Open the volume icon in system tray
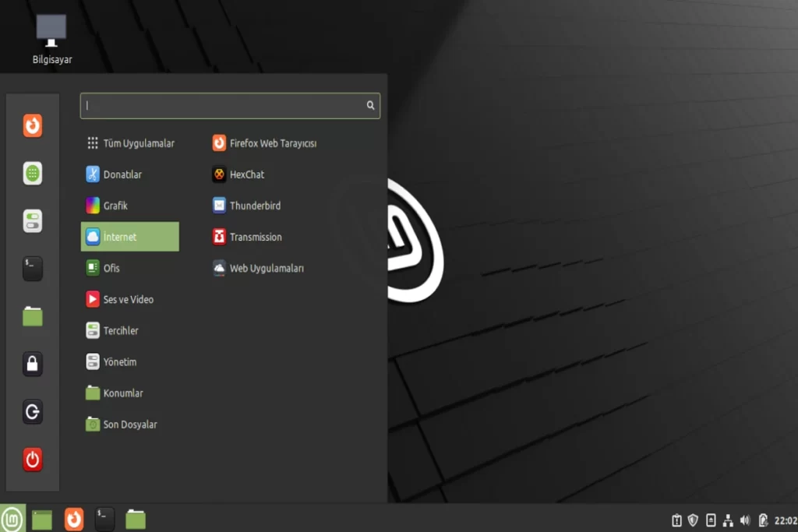This screenshot has height=532, width=798. pyautogui.click(x=745, y=520)
